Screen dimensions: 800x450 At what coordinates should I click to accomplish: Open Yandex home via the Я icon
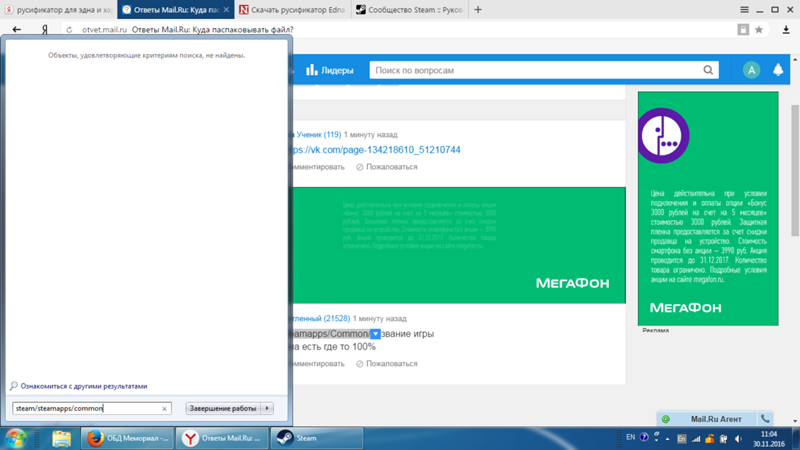click(45, 30)
